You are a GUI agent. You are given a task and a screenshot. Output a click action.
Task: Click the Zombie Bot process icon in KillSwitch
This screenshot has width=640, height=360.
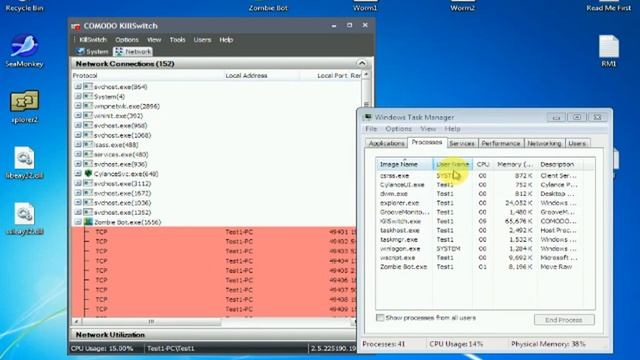pos(88,222)
